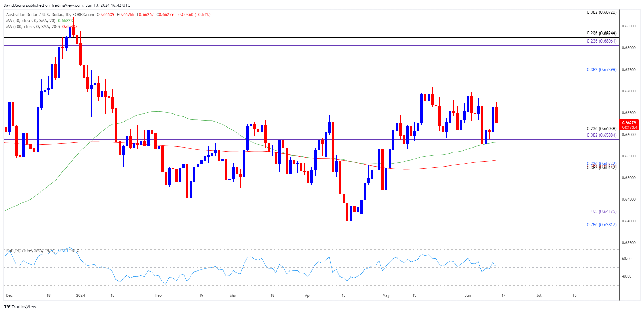Select Fibonacci label 0.236 (0.68061)
The width and height of the screenshot is (644, 313).
coord(602,41)
